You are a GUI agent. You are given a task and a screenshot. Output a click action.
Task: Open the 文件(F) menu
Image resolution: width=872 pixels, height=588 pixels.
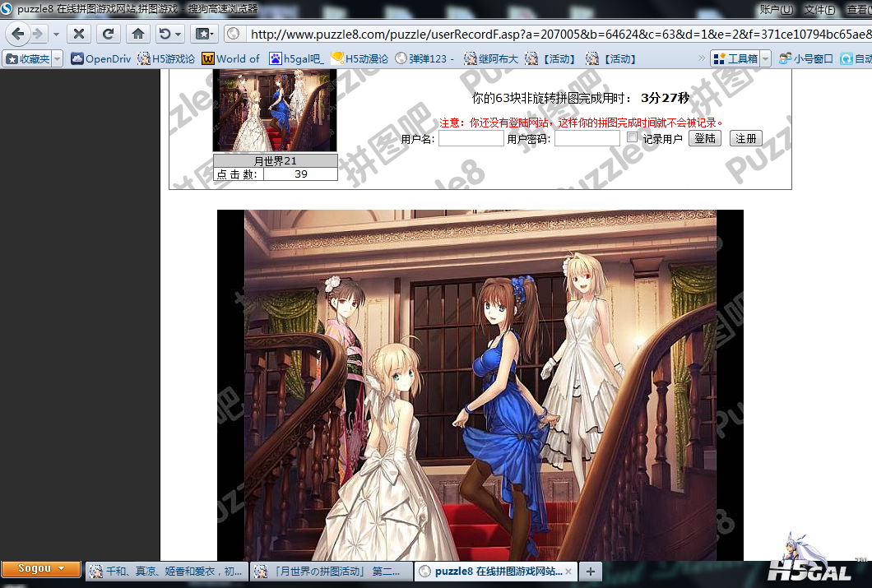pyautogui.click(x=819, y=9)
